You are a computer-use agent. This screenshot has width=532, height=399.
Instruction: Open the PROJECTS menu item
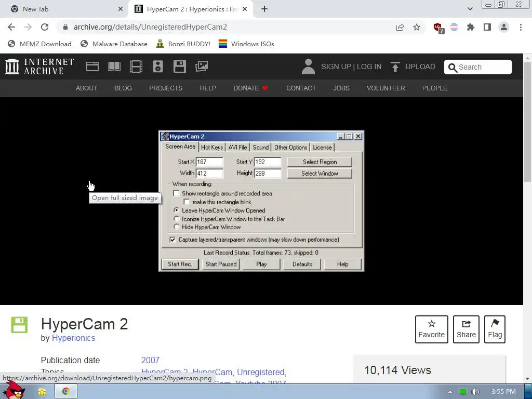[166, 88]
